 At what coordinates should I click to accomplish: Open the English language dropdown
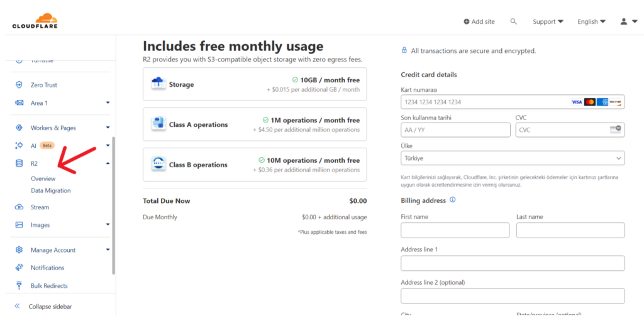pyautogui.click(x=591, y=21)
